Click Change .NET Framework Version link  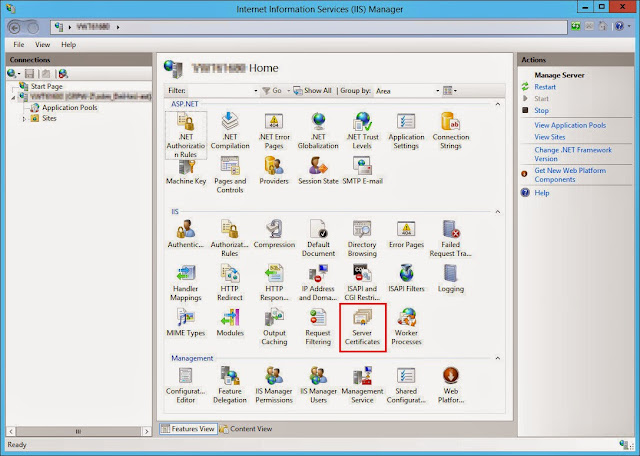573,154
